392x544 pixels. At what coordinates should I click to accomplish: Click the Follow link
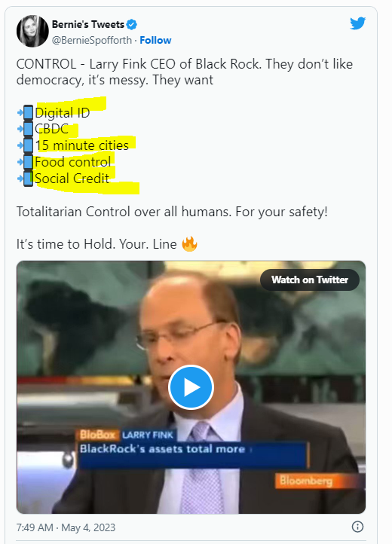click(155, 40)
